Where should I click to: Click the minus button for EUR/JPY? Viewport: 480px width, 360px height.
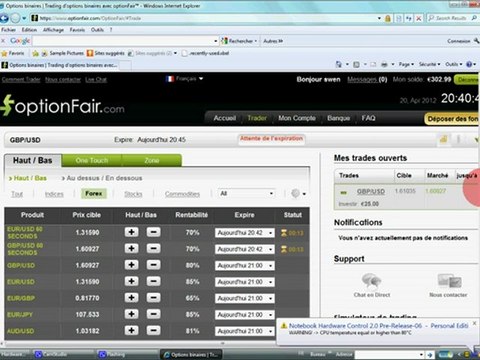point(153,314)
